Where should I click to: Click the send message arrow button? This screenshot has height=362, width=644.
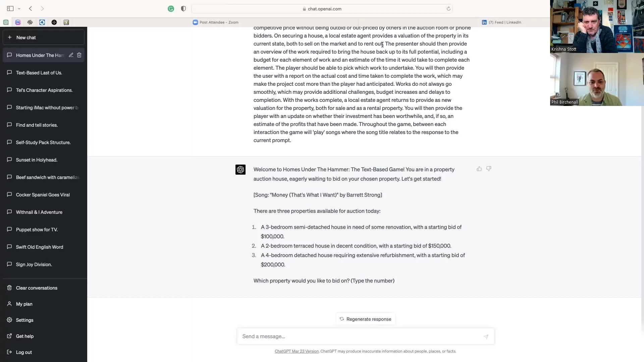pos(485,337)
